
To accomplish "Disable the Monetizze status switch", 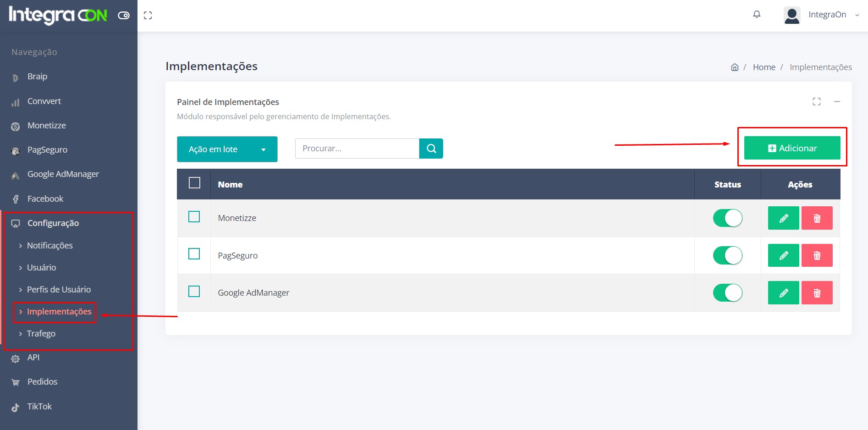I will point(727,218).
